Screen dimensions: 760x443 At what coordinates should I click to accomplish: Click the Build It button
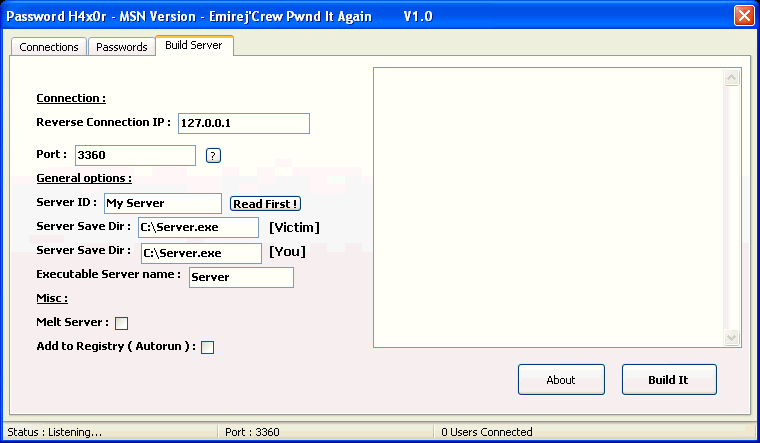(x=668, y=380)
